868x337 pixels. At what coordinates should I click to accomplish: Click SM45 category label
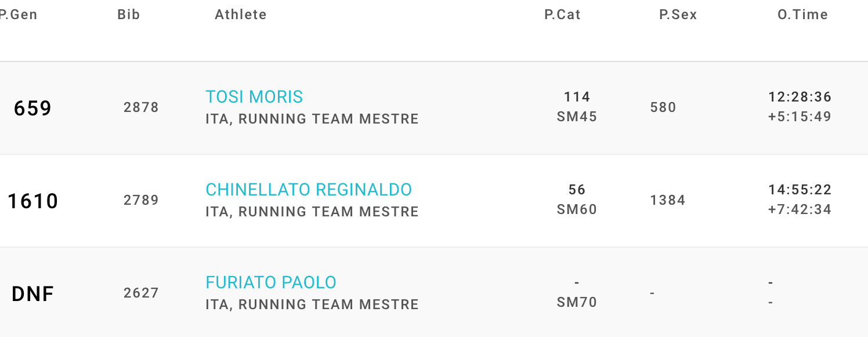577,117
